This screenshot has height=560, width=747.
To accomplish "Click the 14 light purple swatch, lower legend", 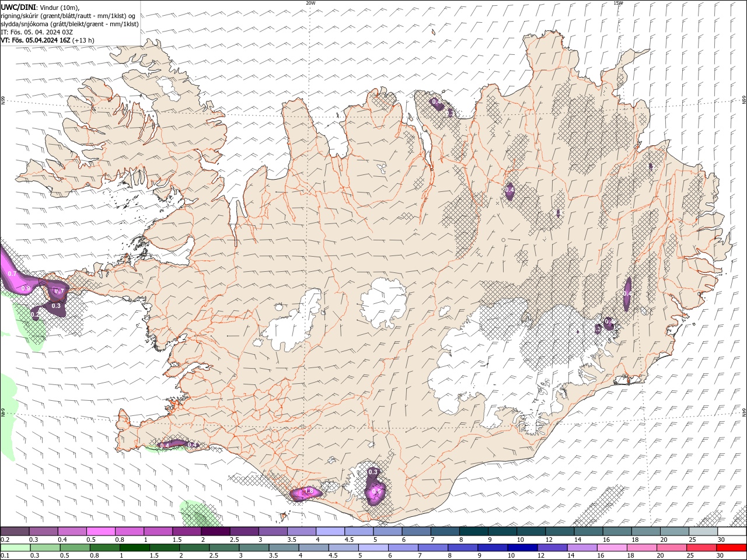I will pos(582,548).
